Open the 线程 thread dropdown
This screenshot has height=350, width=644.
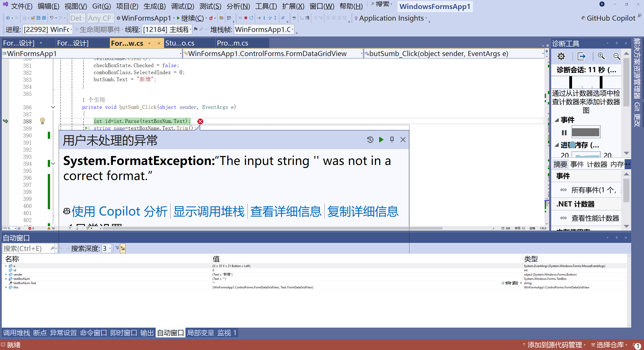pyautogui.click(x=190, y=30)
